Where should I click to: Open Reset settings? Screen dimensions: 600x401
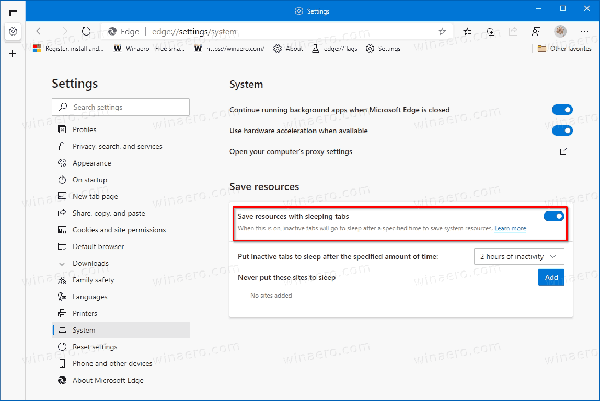(121, 347)
